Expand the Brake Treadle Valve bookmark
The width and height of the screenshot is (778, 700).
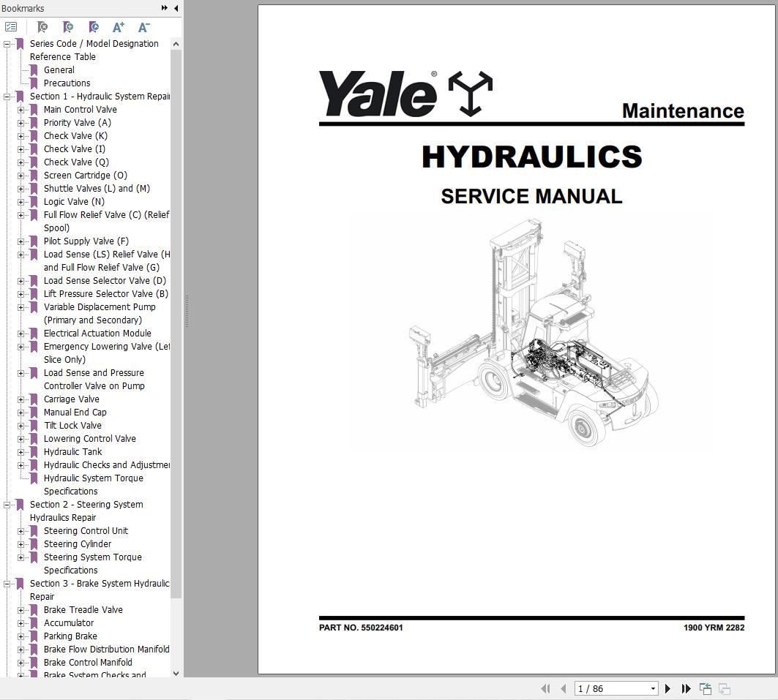20,610
